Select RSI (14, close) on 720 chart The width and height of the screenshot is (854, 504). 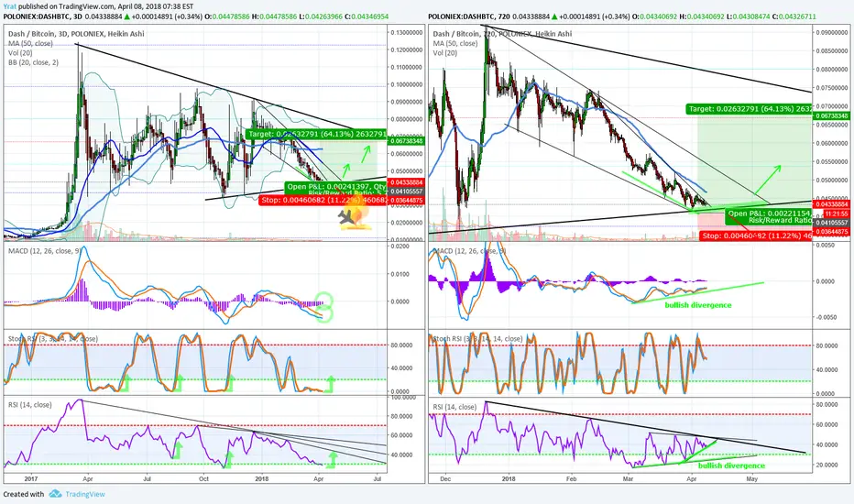coord(454,407)
